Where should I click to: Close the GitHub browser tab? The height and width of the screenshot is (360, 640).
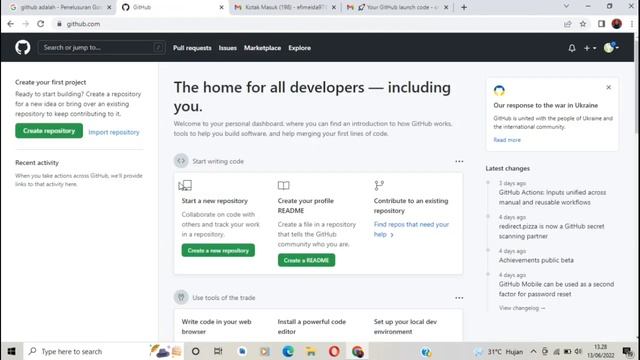pyautogui.click(x=222, y=7)
